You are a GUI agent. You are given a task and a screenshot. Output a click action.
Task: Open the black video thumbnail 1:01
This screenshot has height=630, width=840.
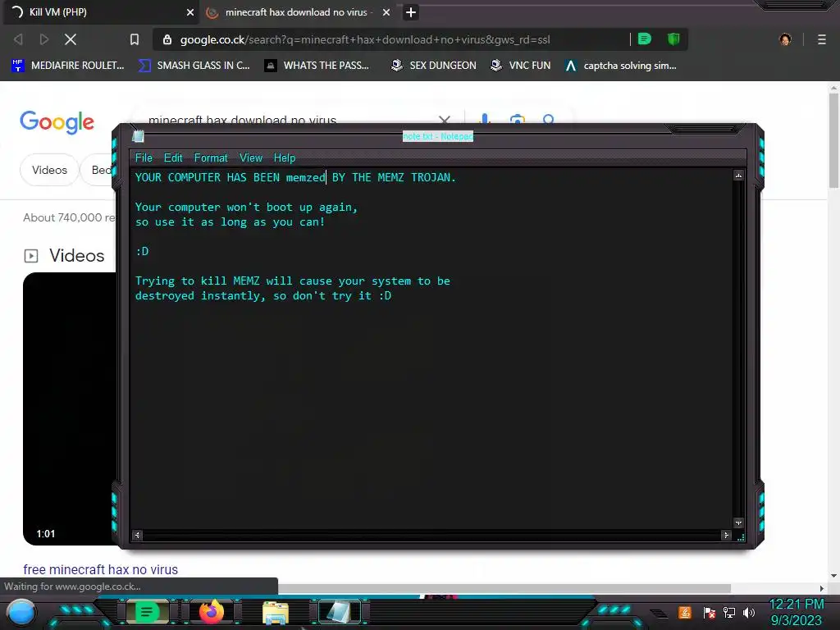70,409
